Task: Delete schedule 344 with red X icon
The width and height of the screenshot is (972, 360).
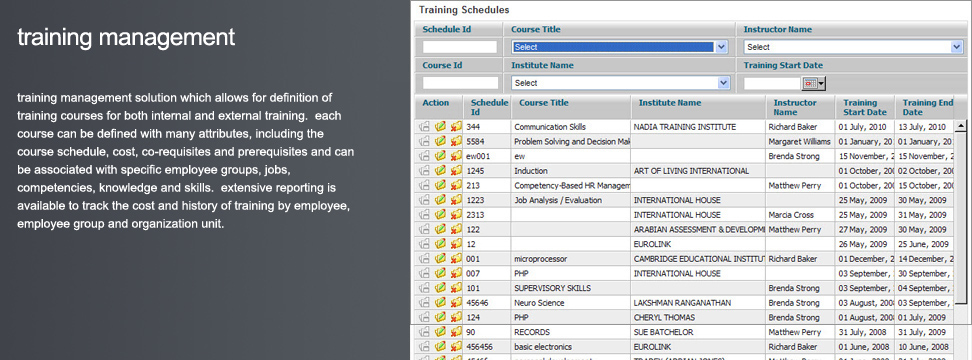Action: click(456, 126)
